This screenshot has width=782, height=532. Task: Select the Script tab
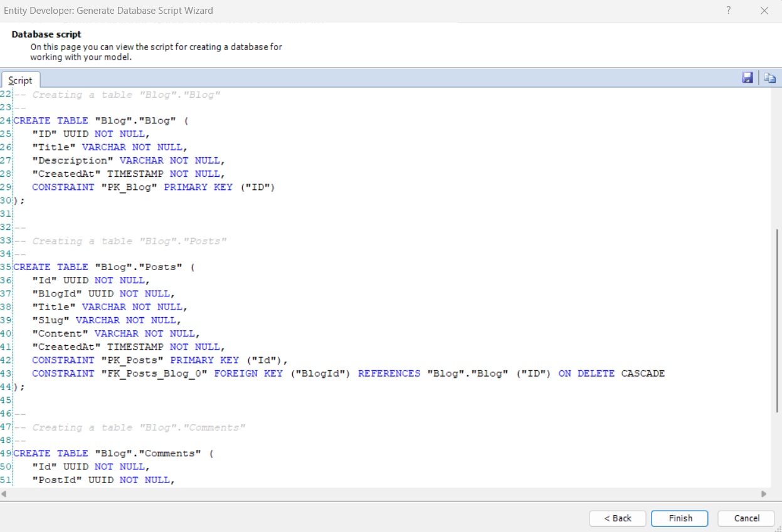(20, 80)
